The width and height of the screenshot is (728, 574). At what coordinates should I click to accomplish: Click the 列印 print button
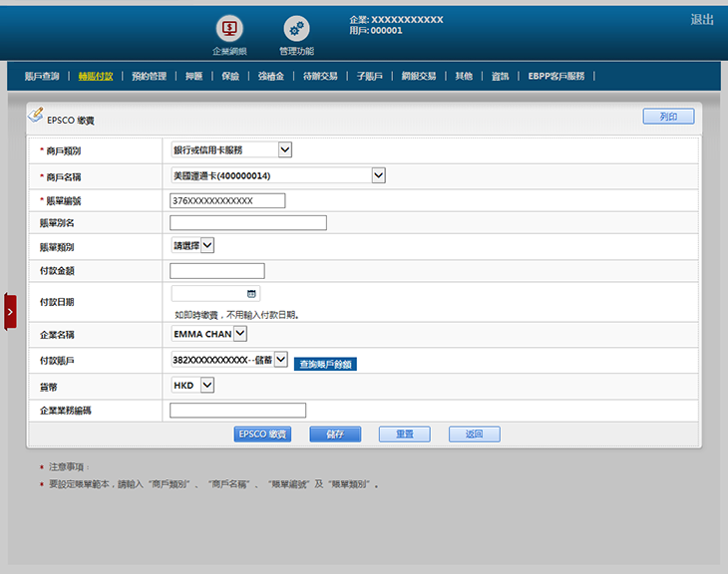(x=668, y=117)
